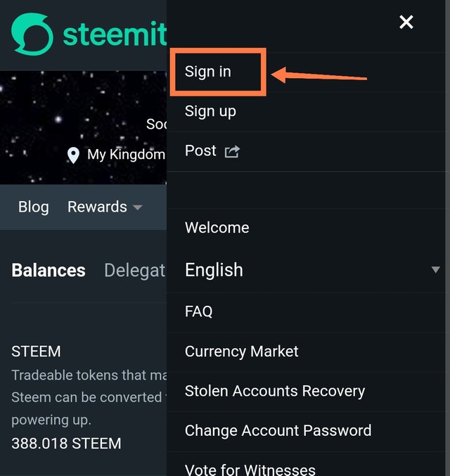Open the Welcome page link
The height and width of the screenshot is (476, 450).
pos(217,228)
